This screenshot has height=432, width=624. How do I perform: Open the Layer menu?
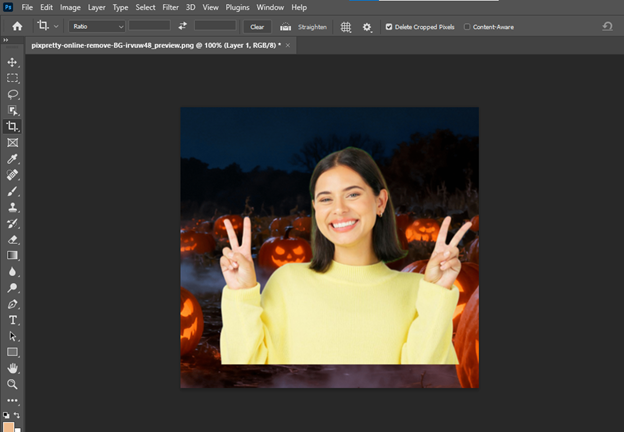[x=96, y=7]
